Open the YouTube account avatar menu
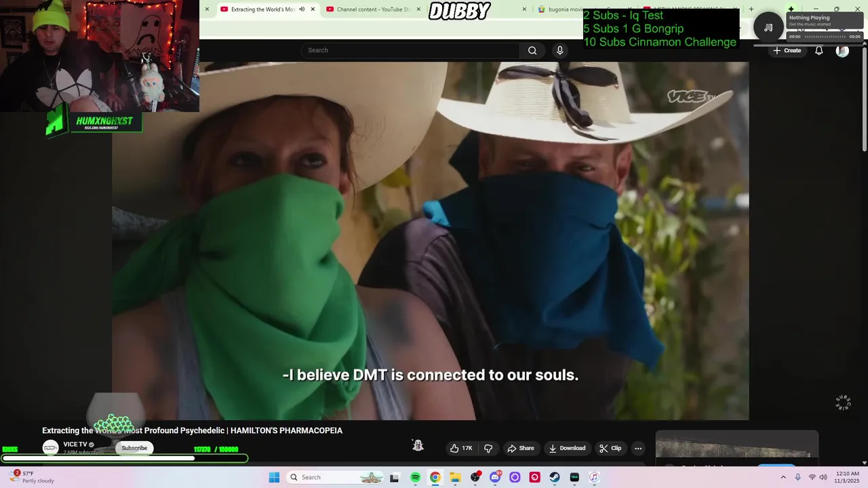Image resolution: width=868 pixels, height=488 pixels. click(x=842, y=51)
